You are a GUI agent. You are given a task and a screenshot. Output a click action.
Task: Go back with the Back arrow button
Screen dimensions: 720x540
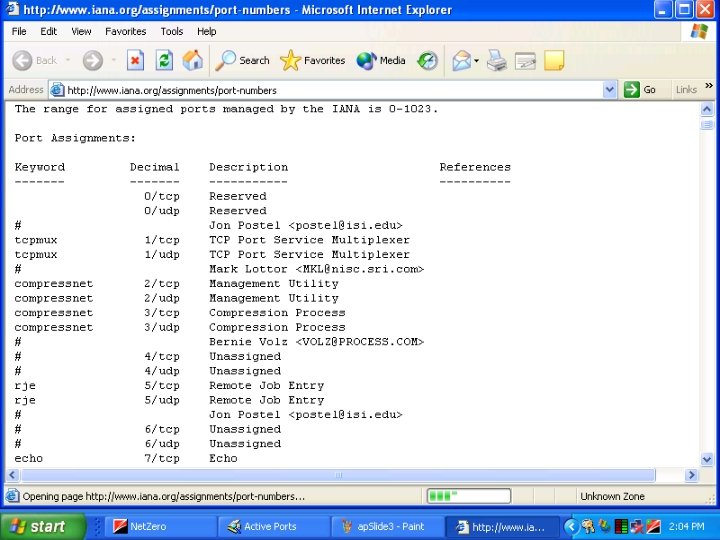coord(35,61)
